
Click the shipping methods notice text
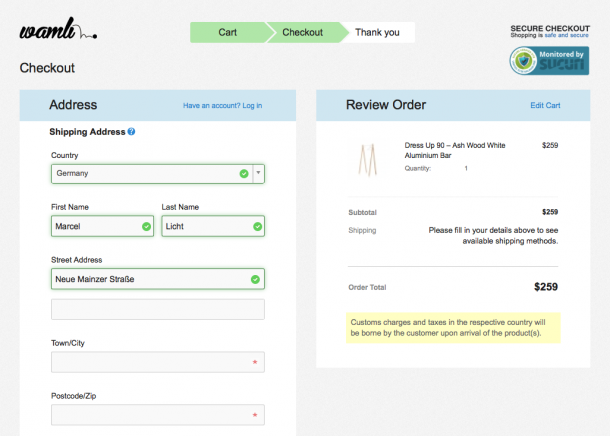coord(493,235)
